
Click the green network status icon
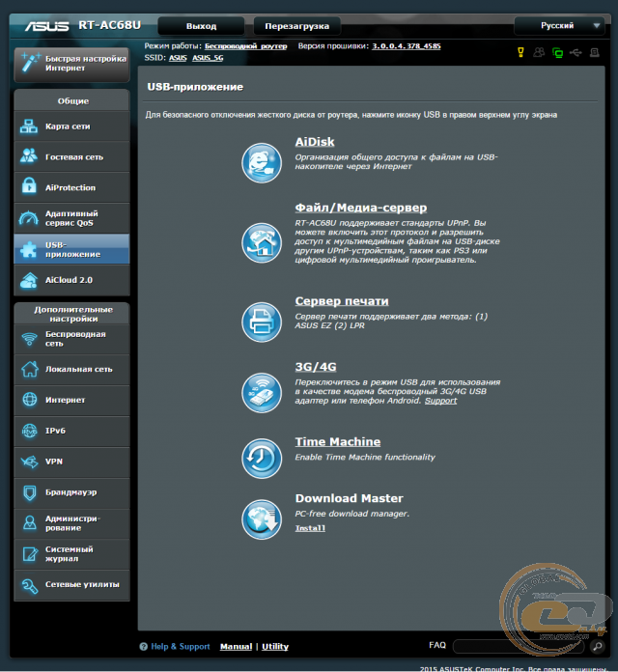coord(557,53)
